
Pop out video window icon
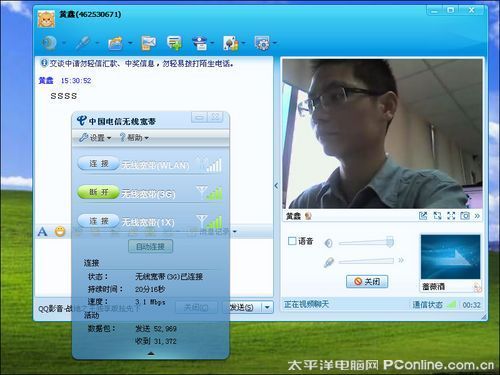(x=423, y=216)
